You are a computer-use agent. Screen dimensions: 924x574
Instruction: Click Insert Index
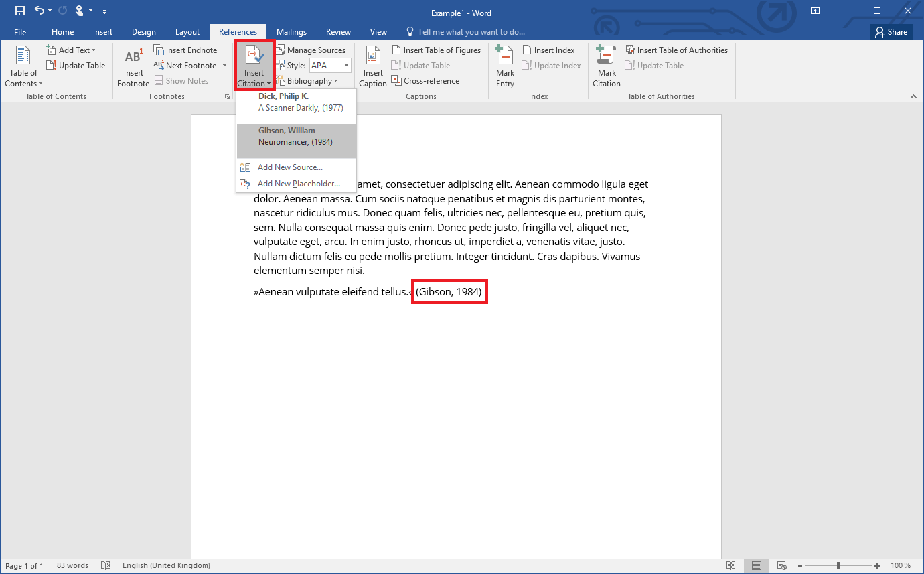(x=548, y=50)
